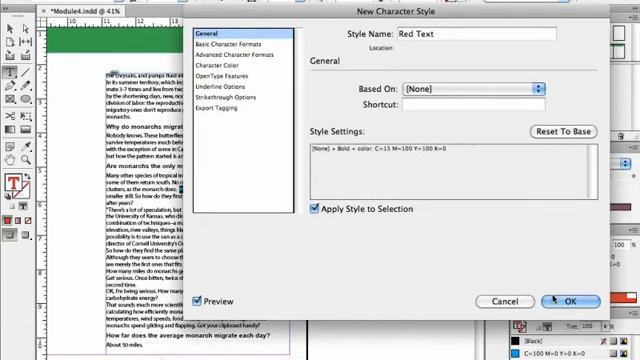Toggle the Preview checkbox
640x360 pixels.
(197, 301)
